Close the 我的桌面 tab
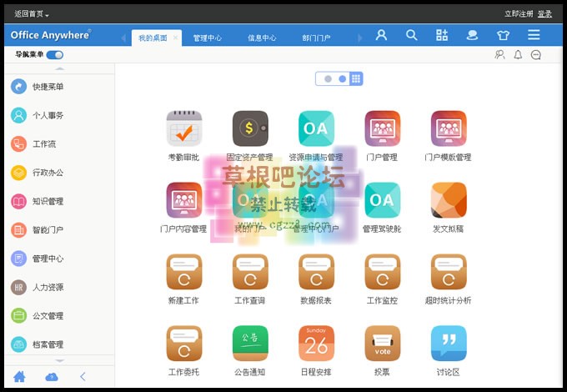Viewport: 567px width, 392px height. pos(175,38)
